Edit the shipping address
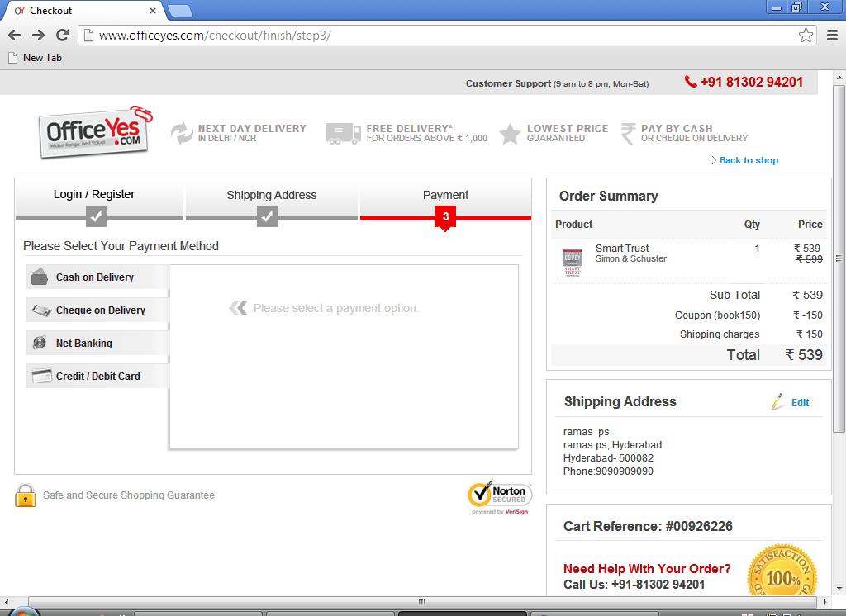Viewport: 846px width, 616px height. (800, 403)
